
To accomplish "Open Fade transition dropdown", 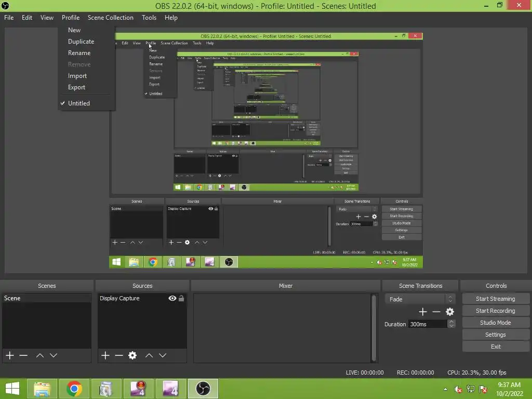I will pyautogui.click(x=419, y=299).
